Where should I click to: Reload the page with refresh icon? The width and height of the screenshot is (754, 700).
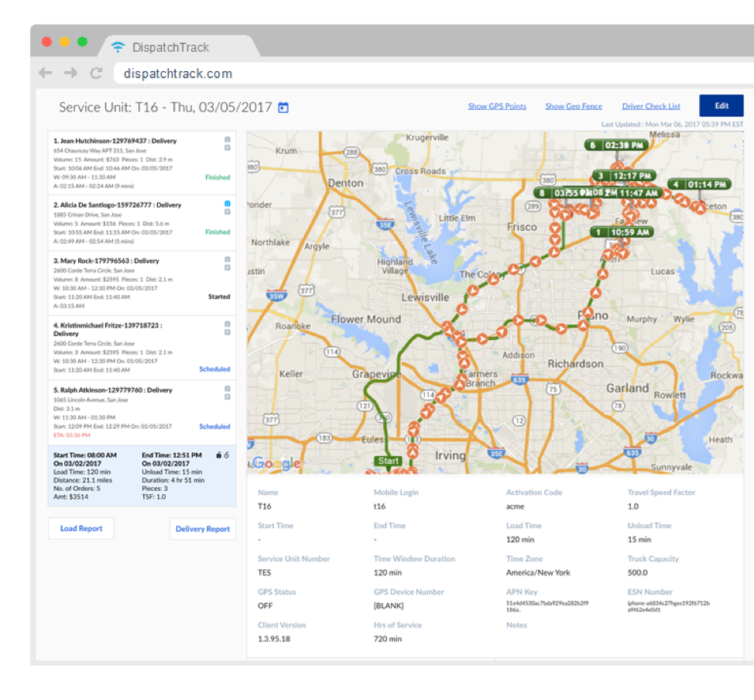(96, 73)
